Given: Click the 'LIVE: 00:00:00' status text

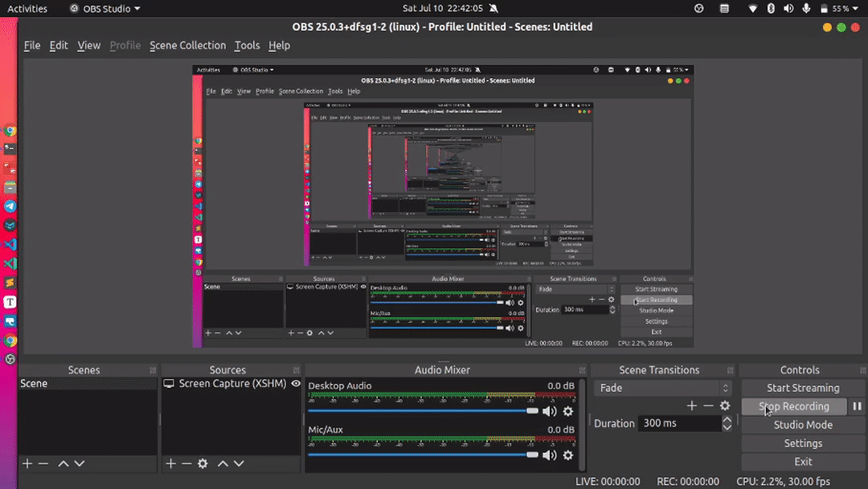Looking at the screenshot, I should 608,482.
